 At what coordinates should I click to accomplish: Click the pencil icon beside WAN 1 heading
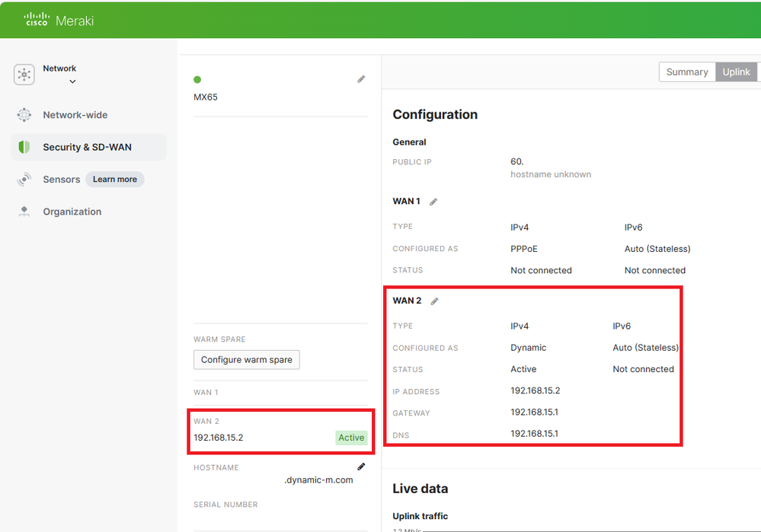click(x=433, y=202)
